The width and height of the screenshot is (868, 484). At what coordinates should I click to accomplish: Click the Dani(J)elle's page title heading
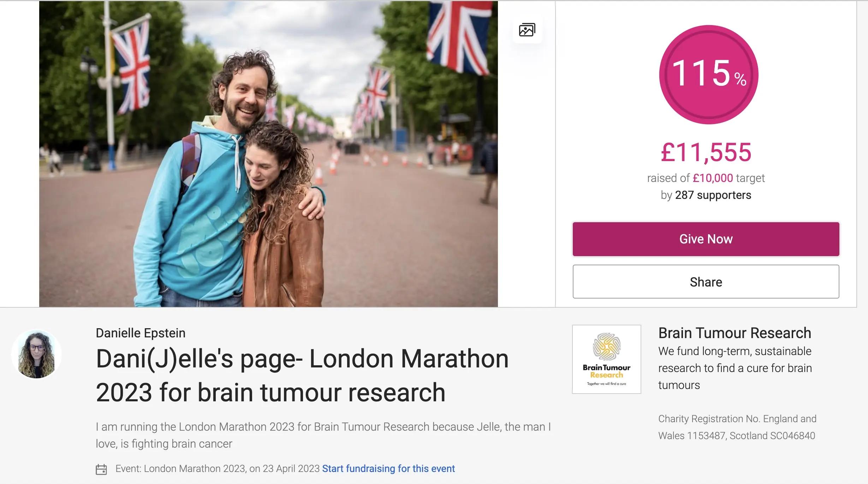302,375
